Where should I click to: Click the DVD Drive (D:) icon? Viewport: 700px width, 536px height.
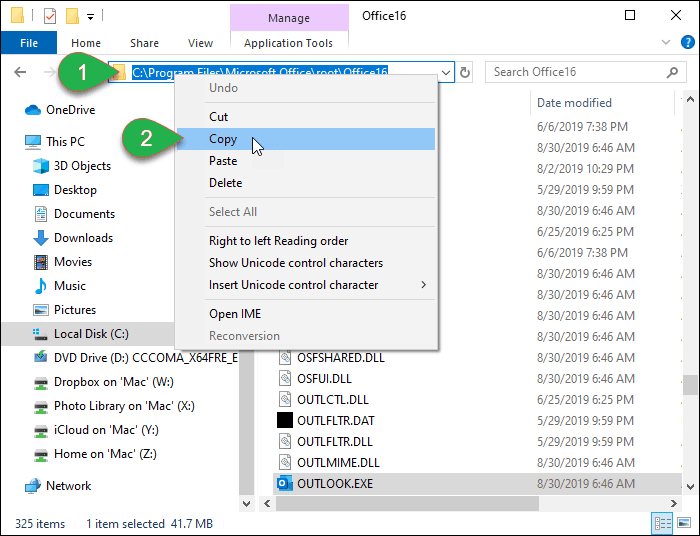click(x=41, y=357)
